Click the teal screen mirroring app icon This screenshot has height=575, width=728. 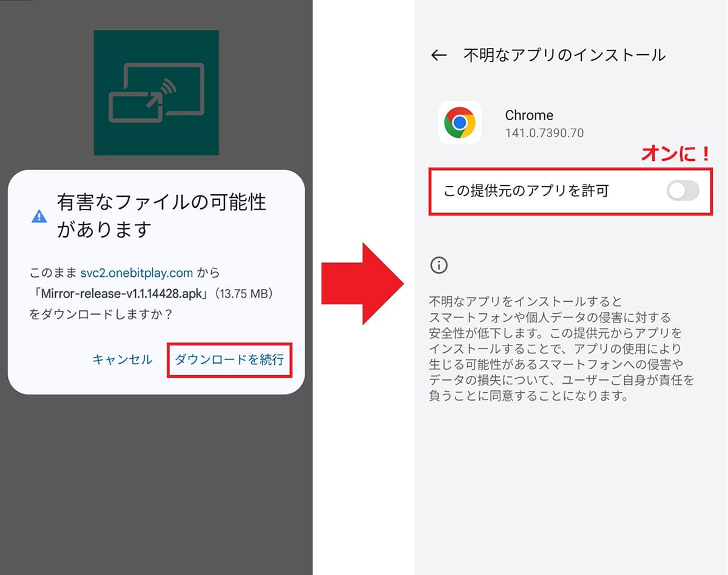coord(156,92)
